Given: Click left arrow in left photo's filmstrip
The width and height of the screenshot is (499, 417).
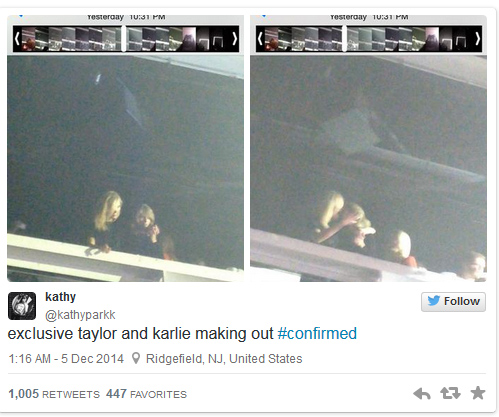Looking at the screenshot, I should point(17,39).
